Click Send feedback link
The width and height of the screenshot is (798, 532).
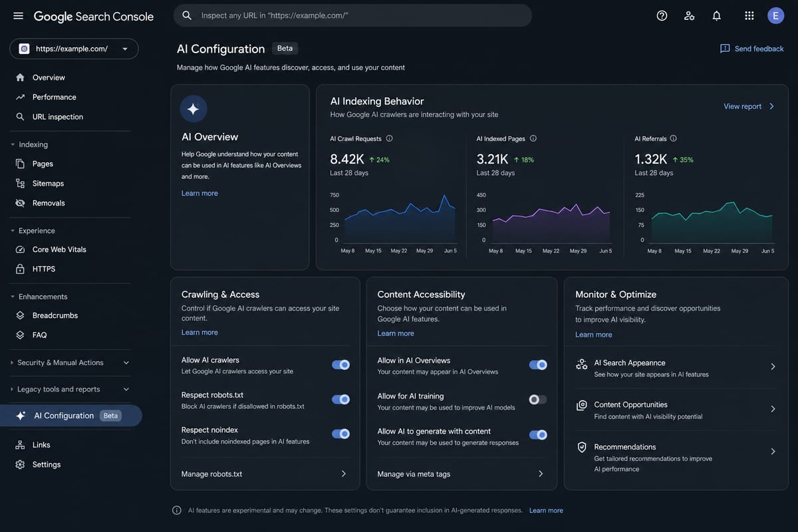point(759,49)
